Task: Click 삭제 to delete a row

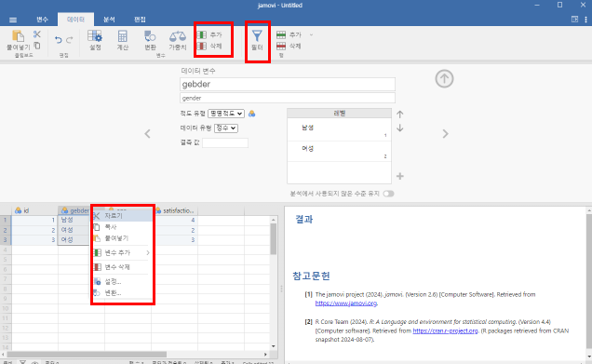Action: (289, 46)
